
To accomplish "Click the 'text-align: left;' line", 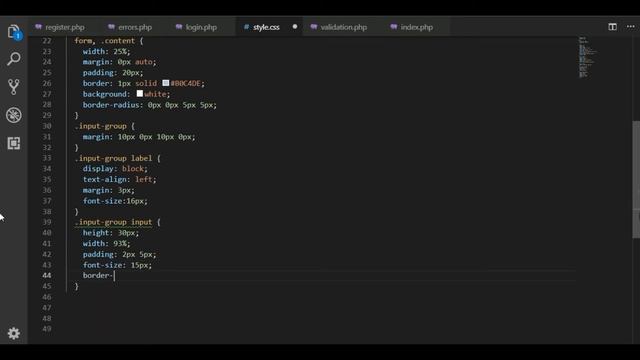I will [x=120, y=179].
